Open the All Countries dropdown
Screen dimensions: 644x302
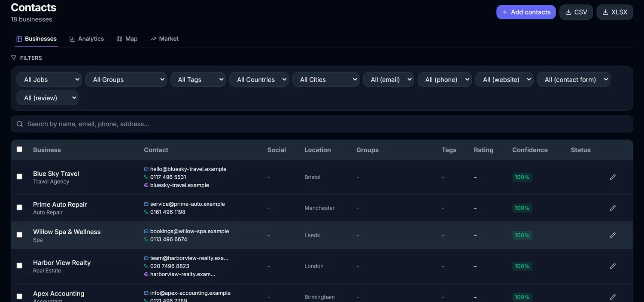[x=259, y=79]
